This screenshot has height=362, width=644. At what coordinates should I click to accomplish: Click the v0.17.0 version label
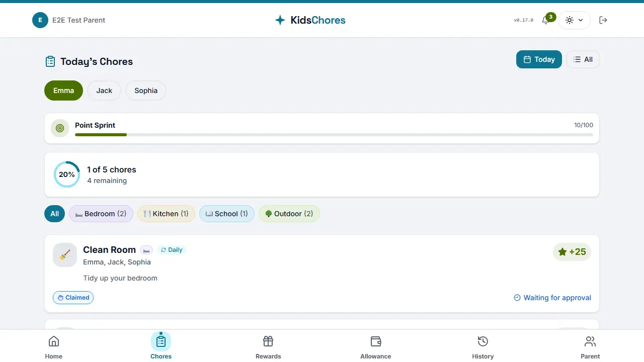(524, 20)
